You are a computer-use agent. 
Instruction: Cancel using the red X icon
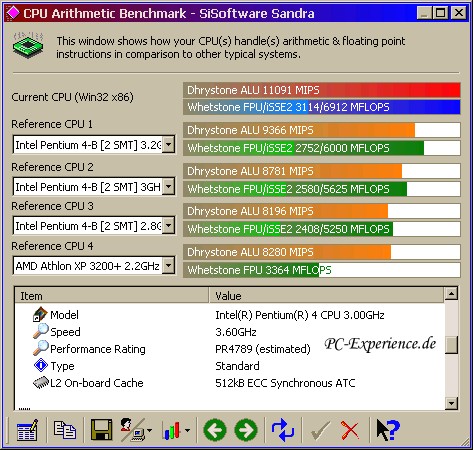[350, 430]
